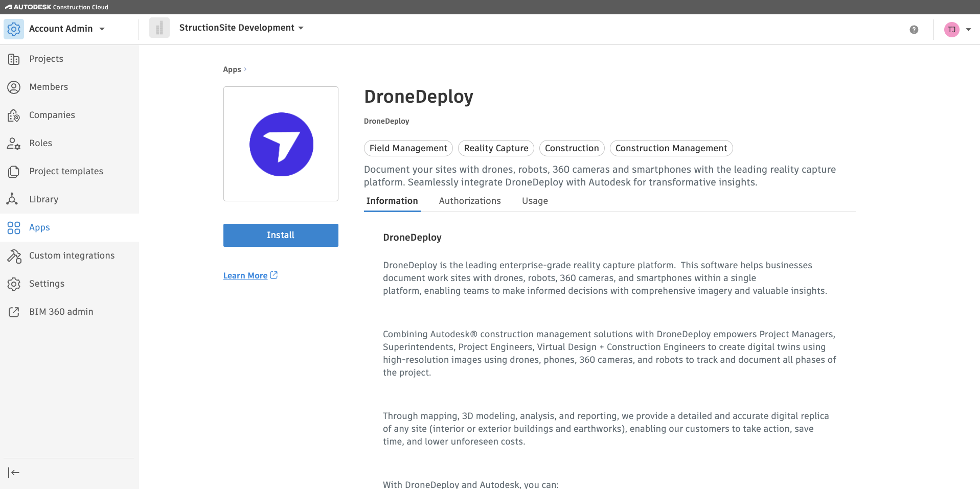Open Projects in the sidebar

[70, 59]
